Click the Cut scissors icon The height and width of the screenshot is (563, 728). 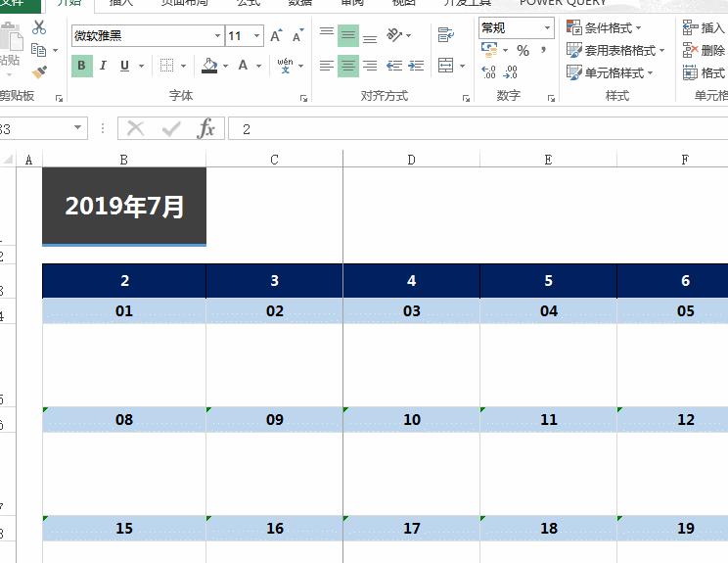click(x=39, y=27)
